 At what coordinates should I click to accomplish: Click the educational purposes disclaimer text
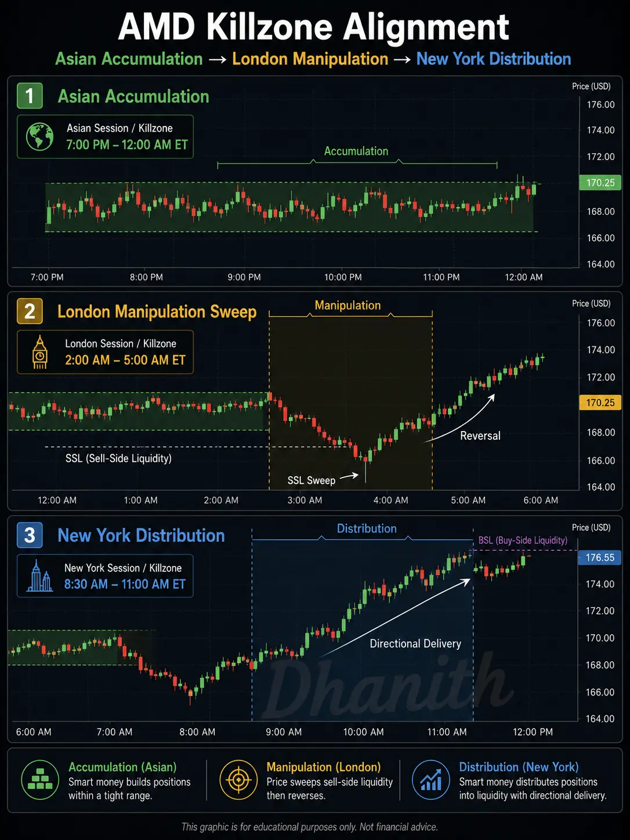click(310, 827)
